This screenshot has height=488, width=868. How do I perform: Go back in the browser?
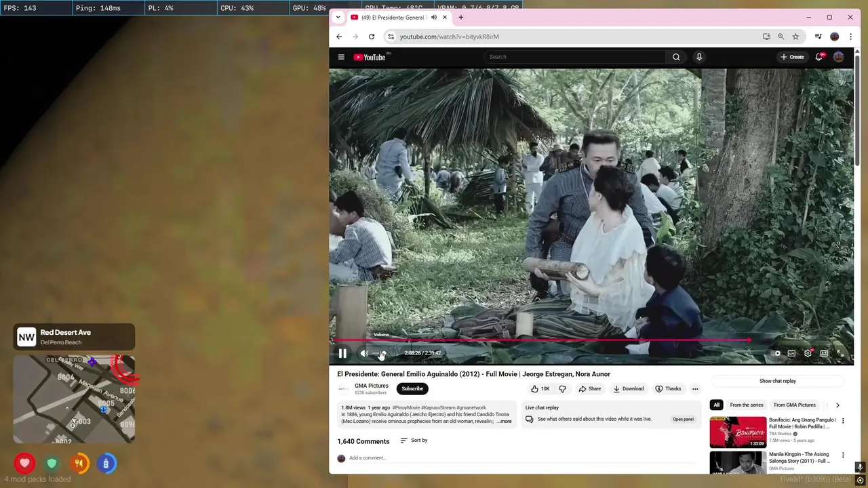(x=339, y=37)
